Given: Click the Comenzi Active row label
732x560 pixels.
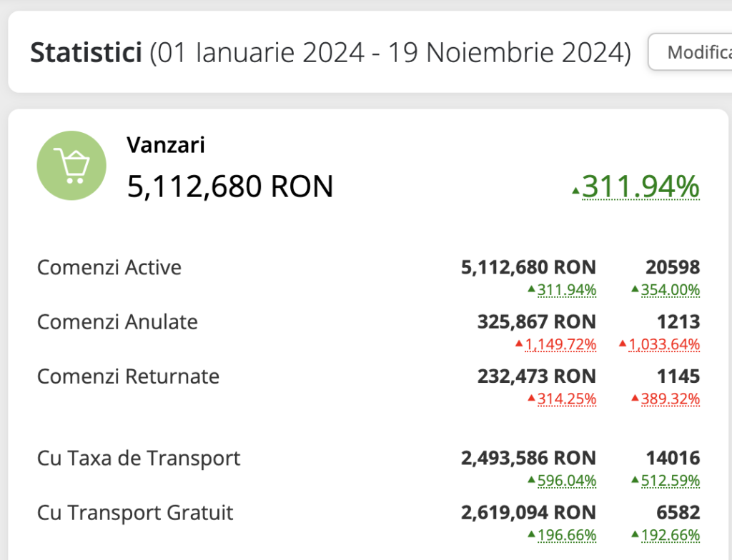Looking at the screenshot, I should pyautogui.click(x=109, y=268).
